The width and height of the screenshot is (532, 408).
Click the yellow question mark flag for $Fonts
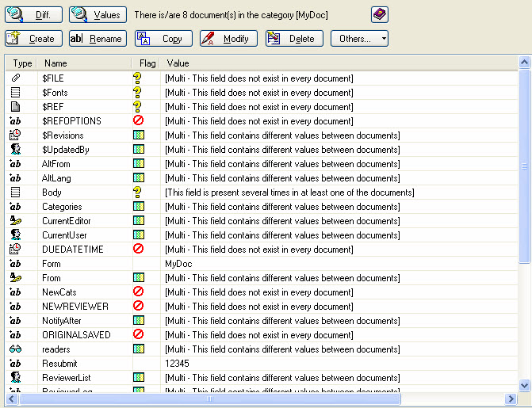pyautogui.click(x=138, y=93)
